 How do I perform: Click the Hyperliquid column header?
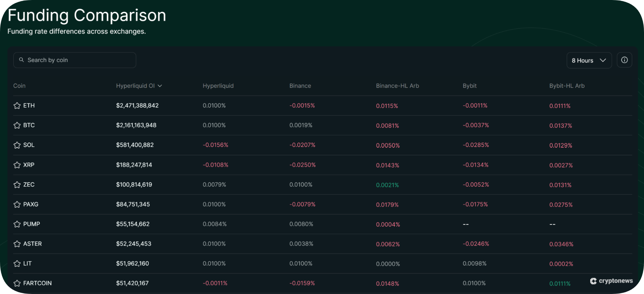click(218, 86)
